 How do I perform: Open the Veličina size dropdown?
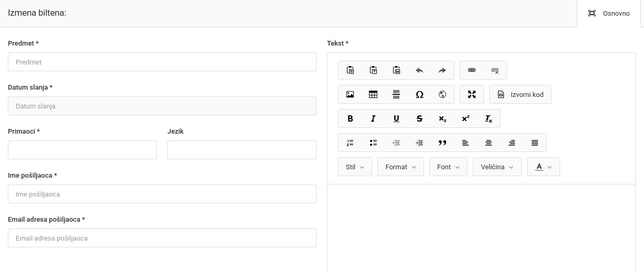tap(497, 167)
